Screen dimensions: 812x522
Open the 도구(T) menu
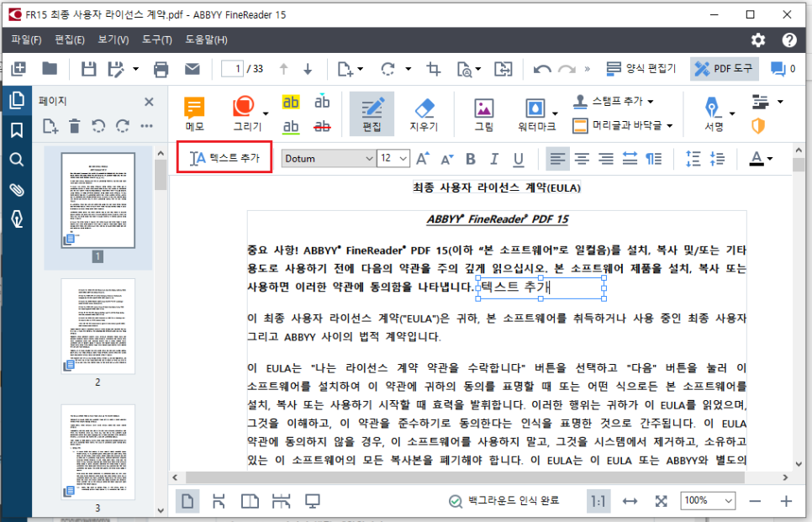[157, 40]
